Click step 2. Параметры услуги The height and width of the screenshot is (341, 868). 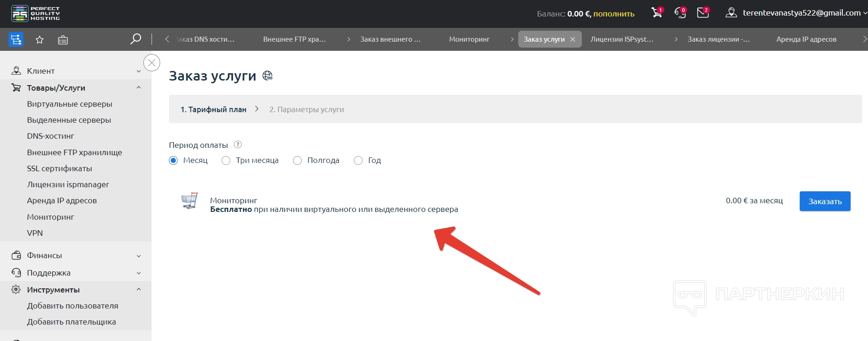[307, 109]
